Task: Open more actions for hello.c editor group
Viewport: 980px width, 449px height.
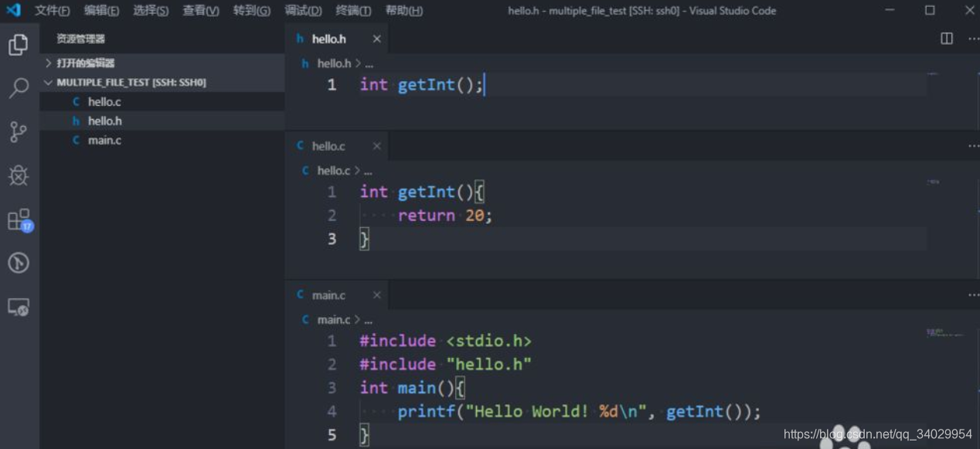Action: [x=973, y=146]
